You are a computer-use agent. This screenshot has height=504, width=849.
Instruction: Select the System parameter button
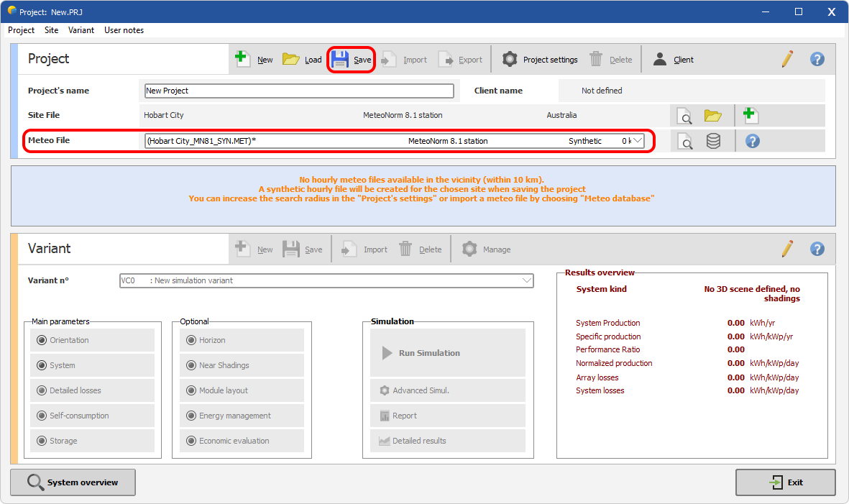pos(93,365)
